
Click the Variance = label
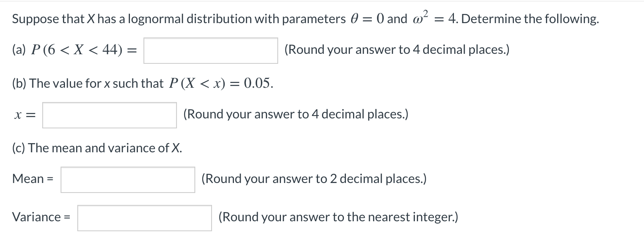tap(41, 217)
